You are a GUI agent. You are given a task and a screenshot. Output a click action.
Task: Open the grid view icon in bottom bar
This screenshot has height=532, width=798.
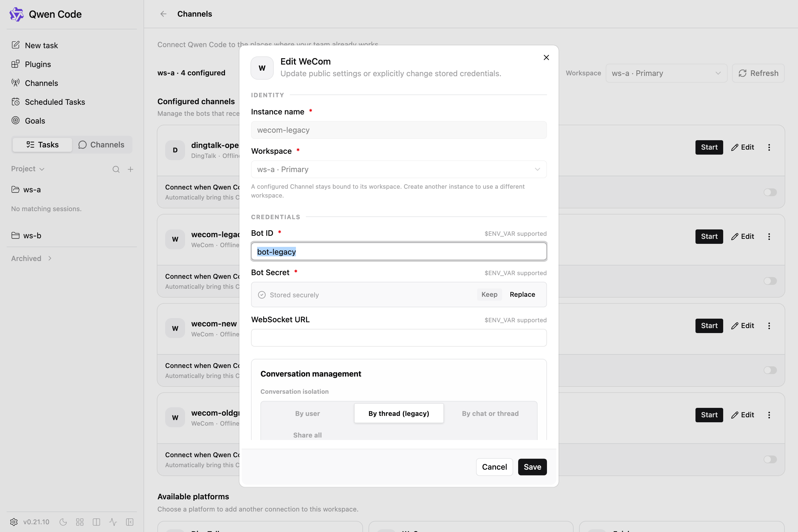(x=80, y=522)
